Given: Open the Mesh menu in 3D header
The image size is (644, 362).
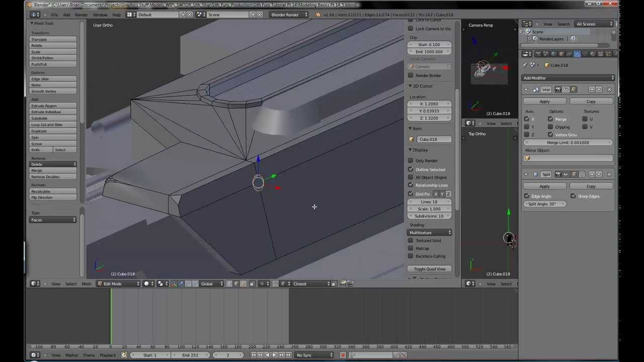Looking at the screenshot, I should [87, 284].
